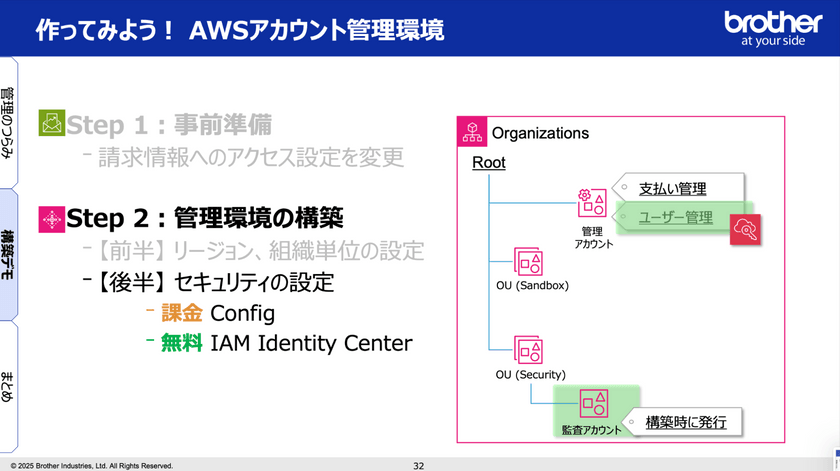Select the まとめ side tab

tap(9, 386)
